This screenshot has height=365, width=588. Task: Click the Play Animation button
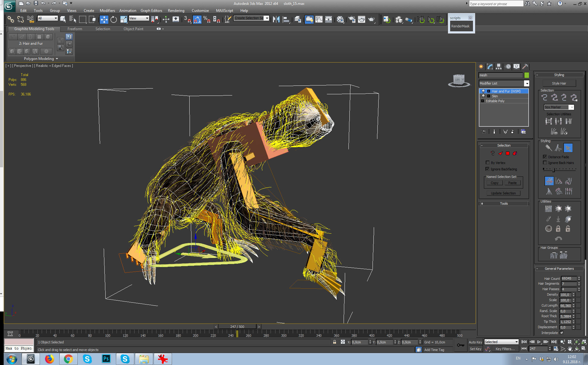point(539,342)
